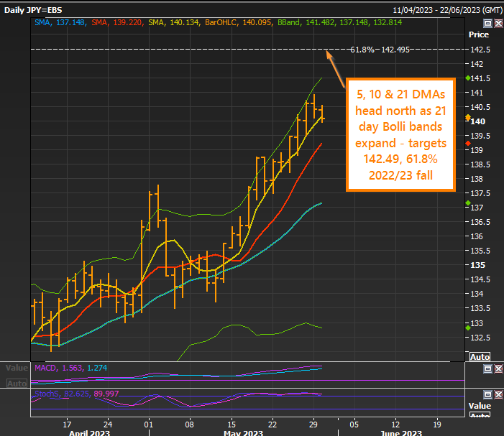This screenshot has height=436, width=504.
Task: Maximize the StochS indicator pane
Action: point(487,394)
